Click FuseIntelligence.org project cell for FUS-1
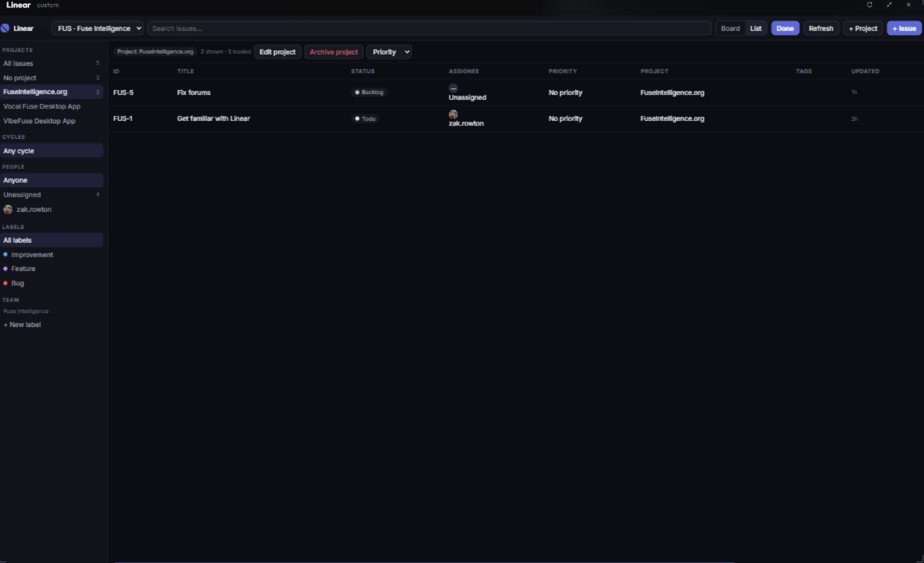This screenshot has height=563, width=924. (x=673, y=118)
